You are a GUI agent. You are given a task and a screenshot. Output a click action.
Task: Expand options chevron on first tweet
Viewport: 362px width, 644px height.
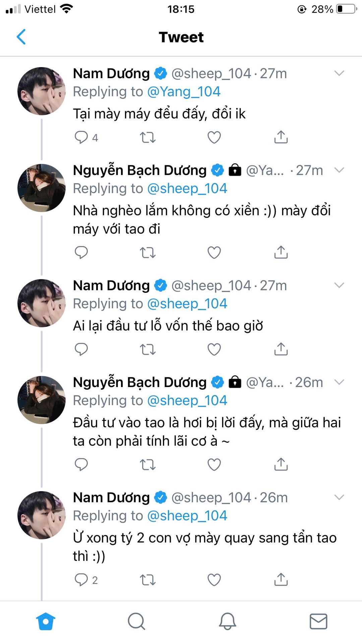339,73
